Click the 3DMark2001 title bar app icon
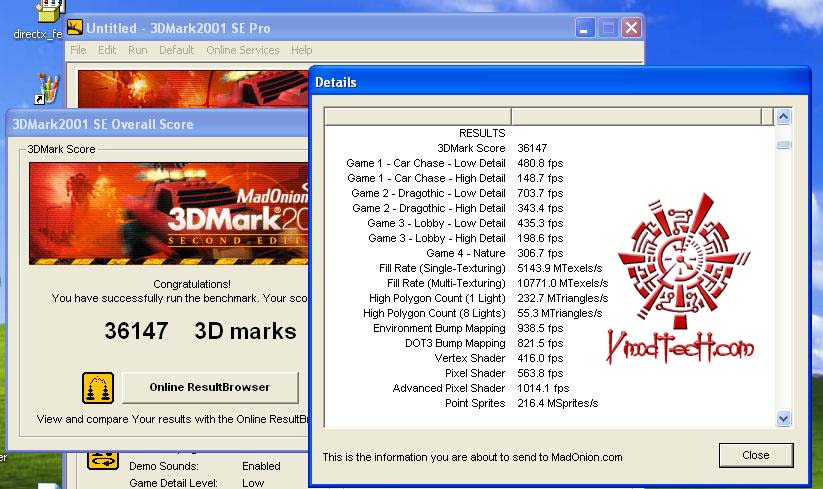Viewport: 823px width, 489px height. coord(75,27)
